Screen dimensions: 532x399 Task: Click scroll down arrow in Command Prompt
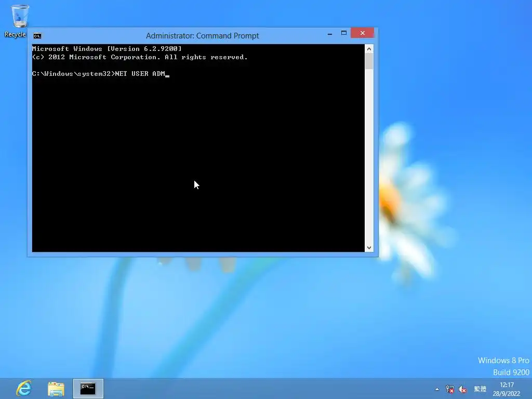click(369, 248)
